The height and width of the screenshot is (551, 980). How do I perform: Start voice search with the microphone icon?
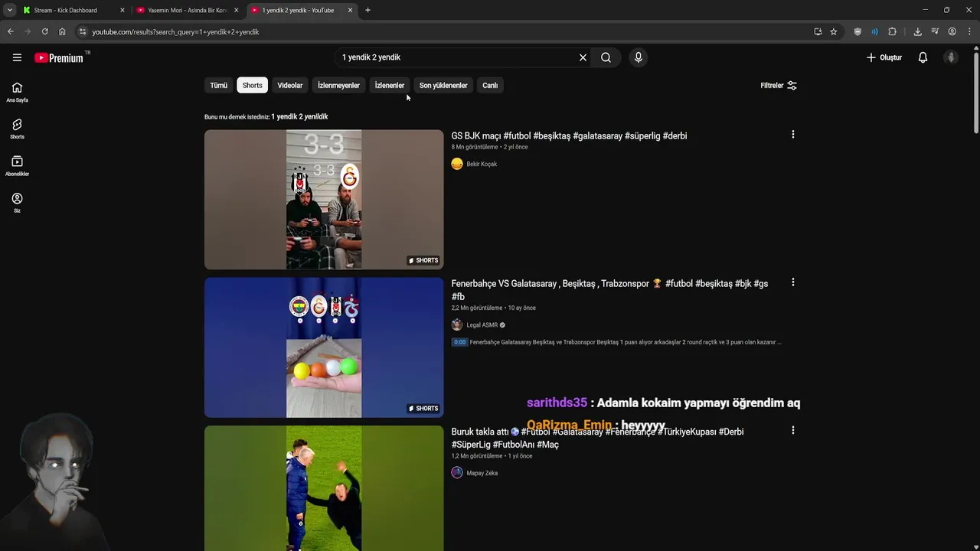click(639, 57)
